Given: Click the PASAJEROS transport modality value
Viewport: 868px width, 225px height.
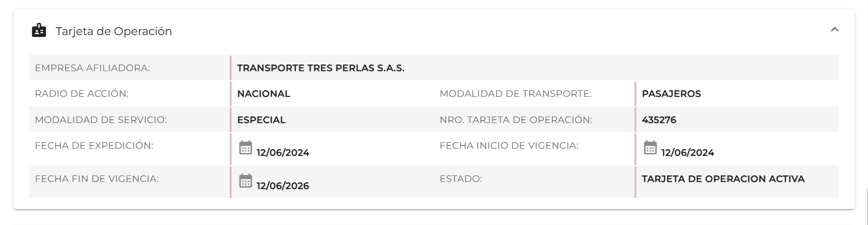Looking at the screenshot, I should [671, 94].
